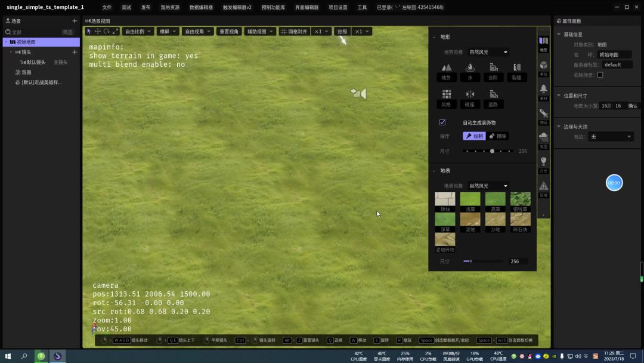Open the 区域 (region) sidebar panel

543,187
